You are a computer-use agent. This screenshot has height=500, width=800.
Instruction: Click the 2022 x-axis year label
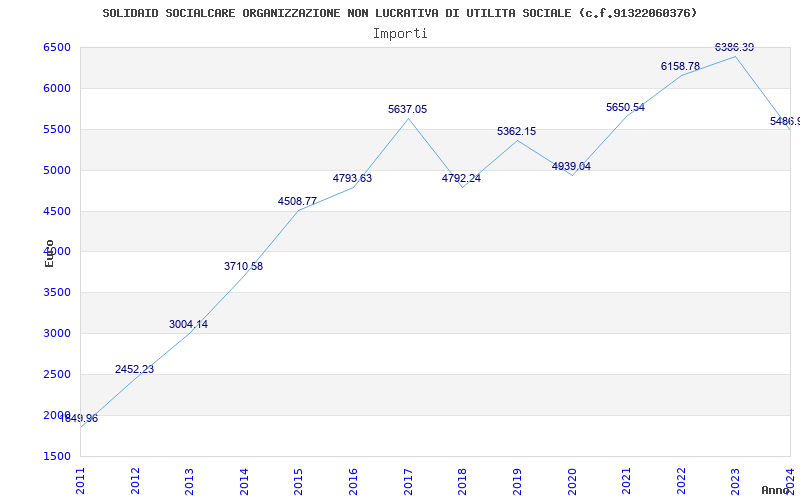(x=681, y=481)
